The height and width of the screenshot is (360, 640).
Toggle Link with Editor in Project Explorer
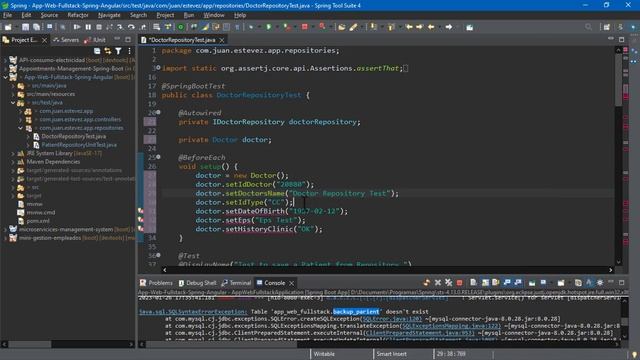108,51
